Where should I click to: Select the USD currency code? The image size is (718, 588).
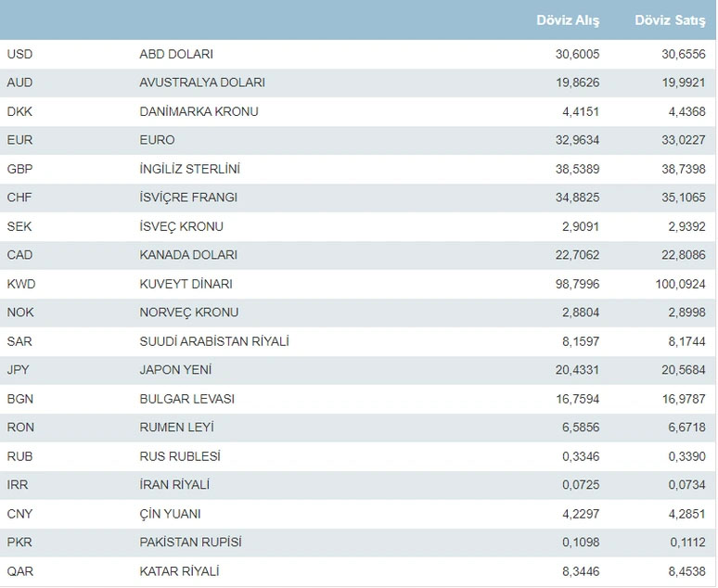[19, 54]
